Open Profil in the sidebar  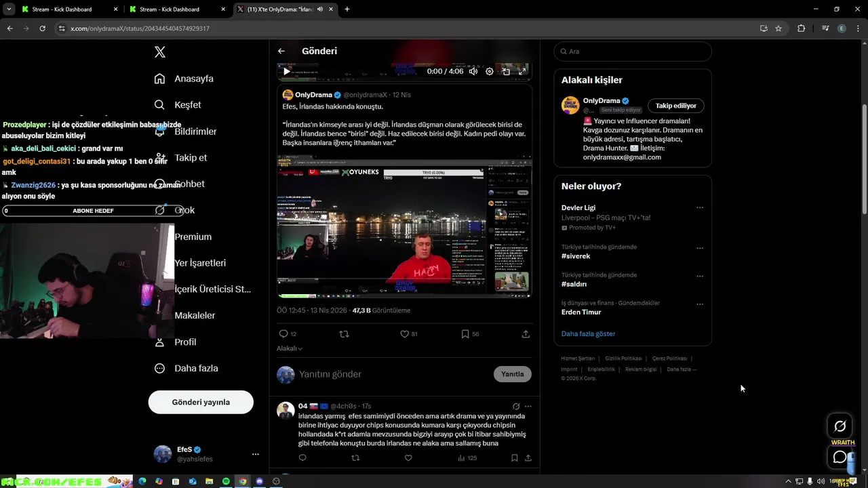point(175,342)
